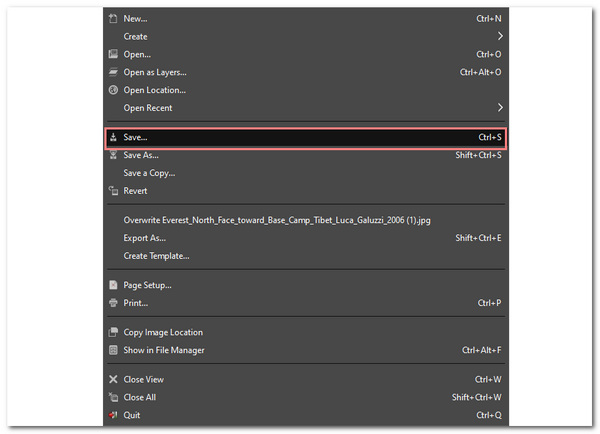The width and height of the screenshot is (600, 434).
Task: Click the Page Setup icon
Action: pos(113,285)
